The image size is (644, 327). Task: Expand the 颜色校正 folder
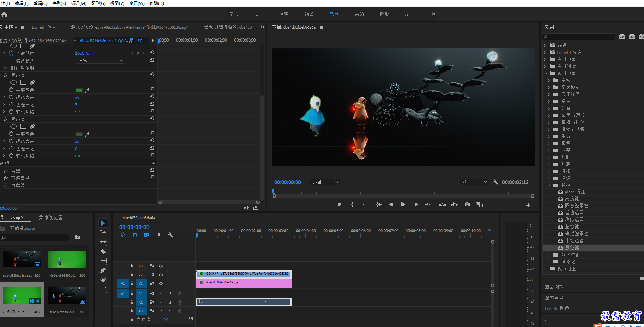[x=549, y=255]
